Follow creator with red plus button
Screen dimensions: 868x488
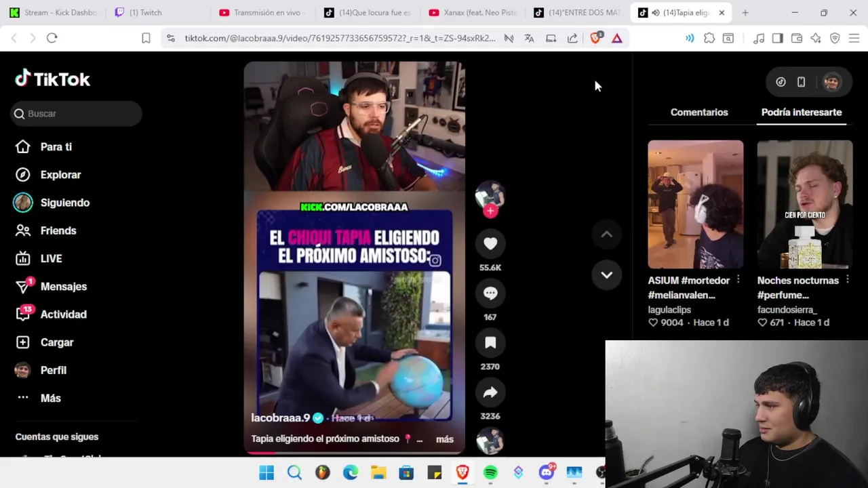490,211
